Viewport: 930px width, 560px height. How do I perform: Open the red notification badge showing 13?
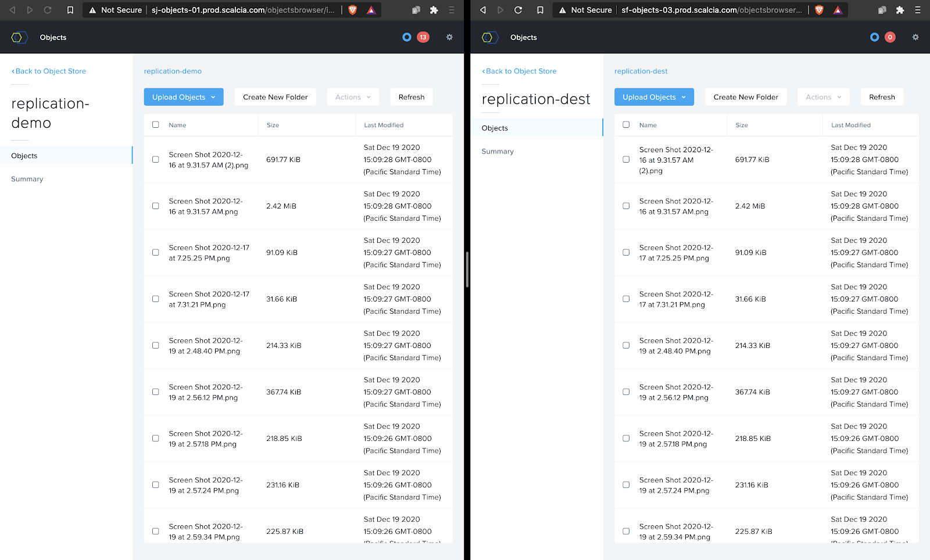coord(423,37)
